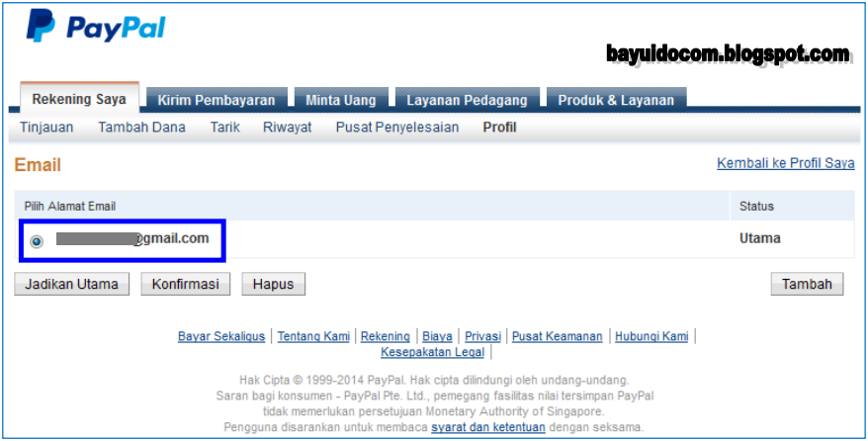Open Pusat Penyelesaian submenu item
The image size is (868, 441).
397,128
